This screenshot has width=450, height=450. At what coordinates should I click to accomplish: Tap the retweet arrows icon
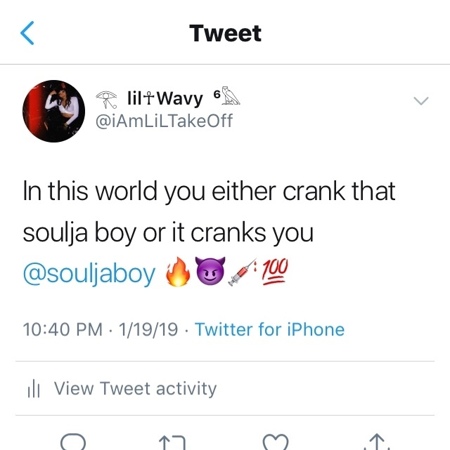pyautogui.click(x=172, y=443)
